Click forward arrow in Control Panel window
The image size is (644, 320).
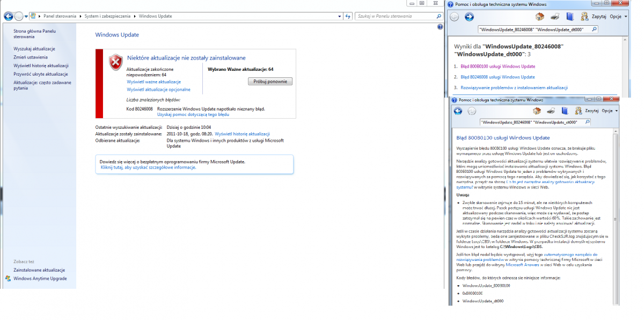(19, 16)
